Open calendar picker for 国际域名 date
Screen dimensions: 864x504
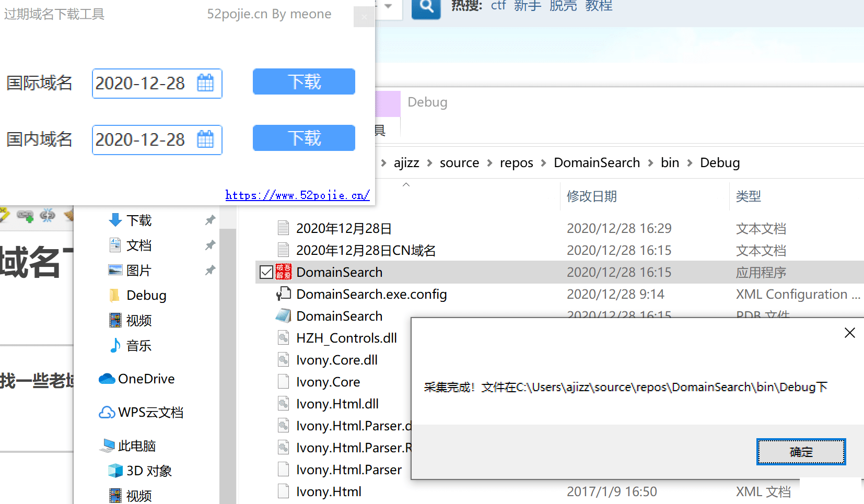click(x=205, y=83)
